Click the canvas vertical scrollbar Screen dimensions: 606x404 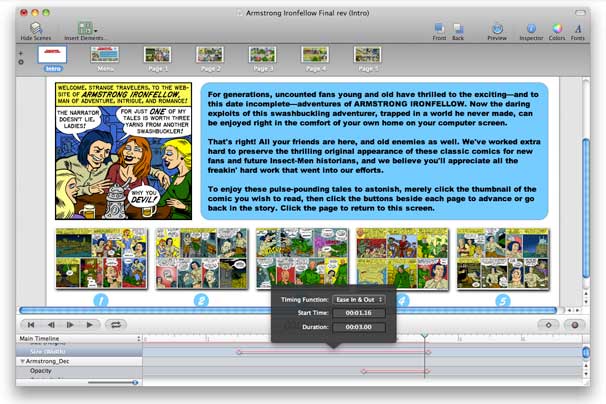(586, 208)
